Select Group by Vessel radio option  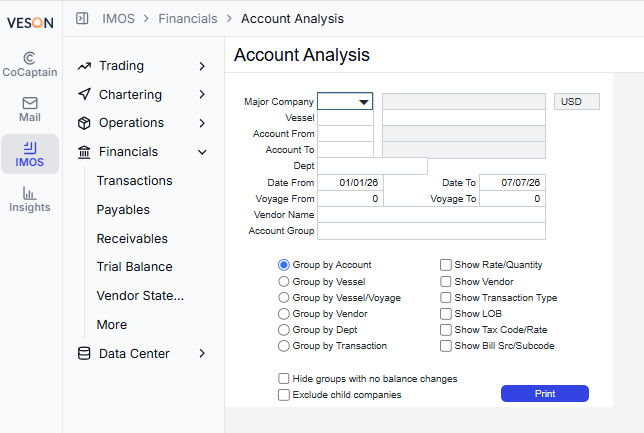coord(283,281)
